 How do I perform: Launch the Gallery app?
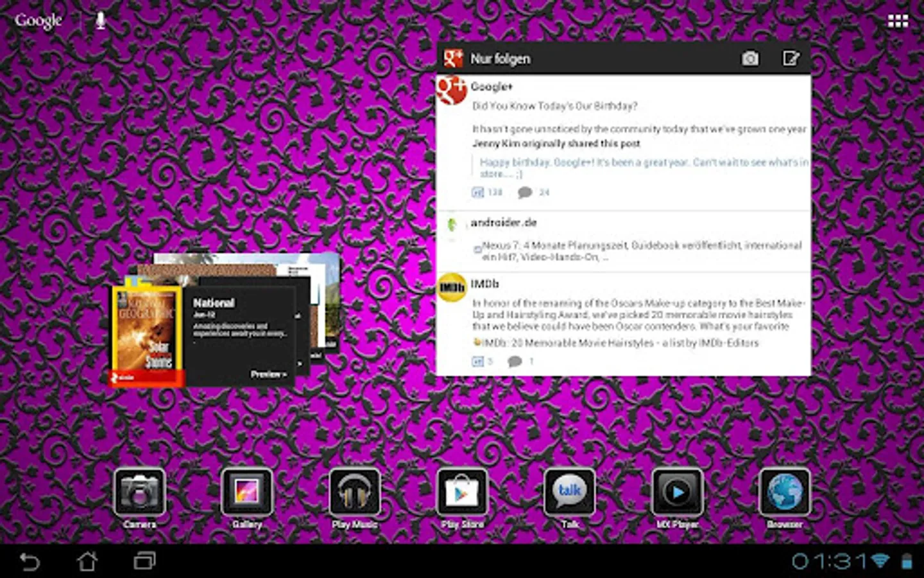(247, 498)
